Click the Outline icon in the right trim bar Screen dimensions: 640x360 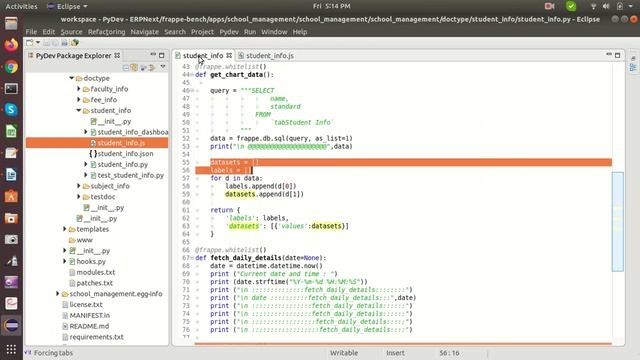633,68
